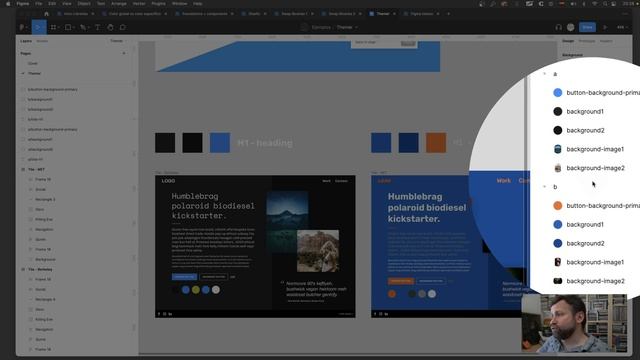The width and height of the screenshot is (640, 360).
Task: Go to the Figma home icon
Action: (46, 14)
